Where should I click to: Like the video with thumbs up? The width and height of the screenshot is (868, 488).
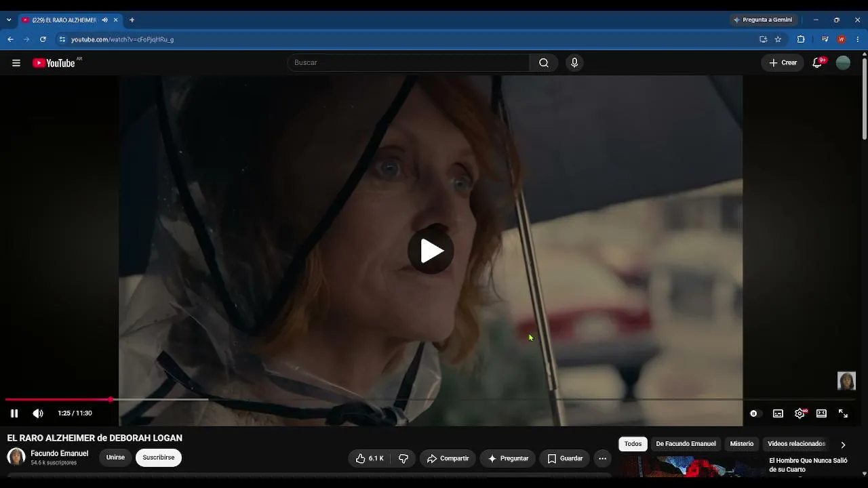[x=370, y=459]
